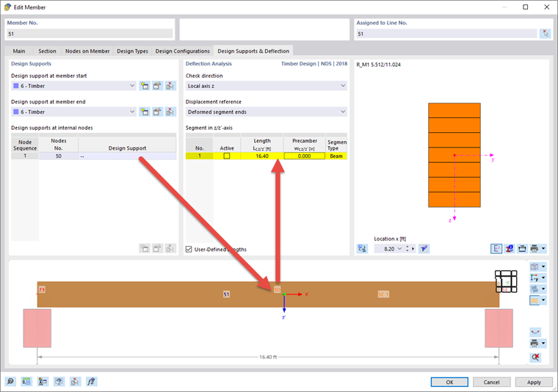Click the section view filter icon beside location stepper
Viewport: 558px width, 392px height.
[x=424, y=249]
